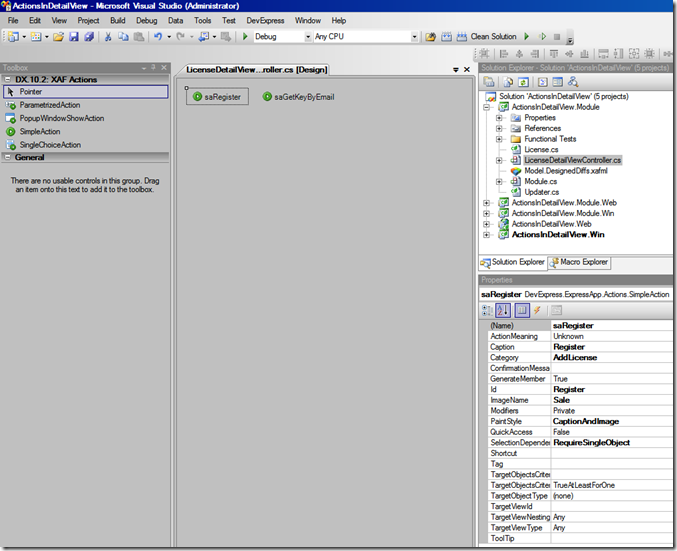Expand the Functional Tests folder node
The width and height of the screenshot is (677, 551).
[x=499, y=139]
